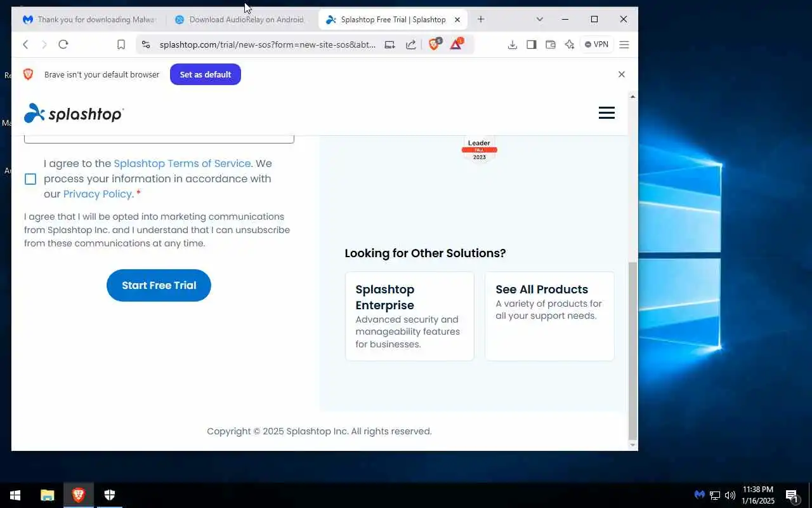Close the Splashtop Free Trial tab
Screen dimensions: 812x508
click(457, 20)
